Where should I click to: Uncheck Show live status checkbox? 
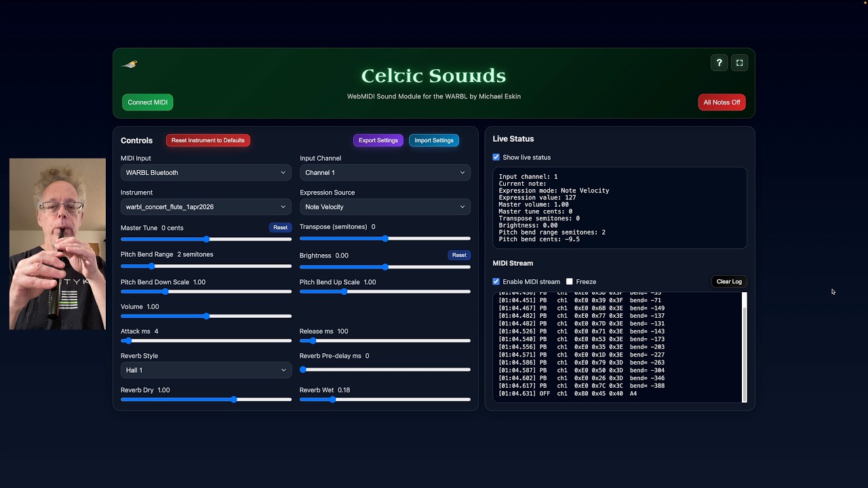pos(496,157)
